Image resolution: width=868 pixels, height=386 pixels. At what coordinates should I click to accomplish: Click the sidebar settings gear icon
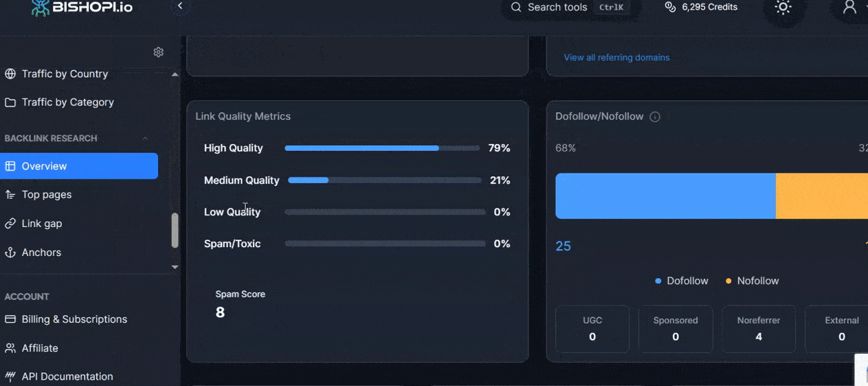pos(159,52)
